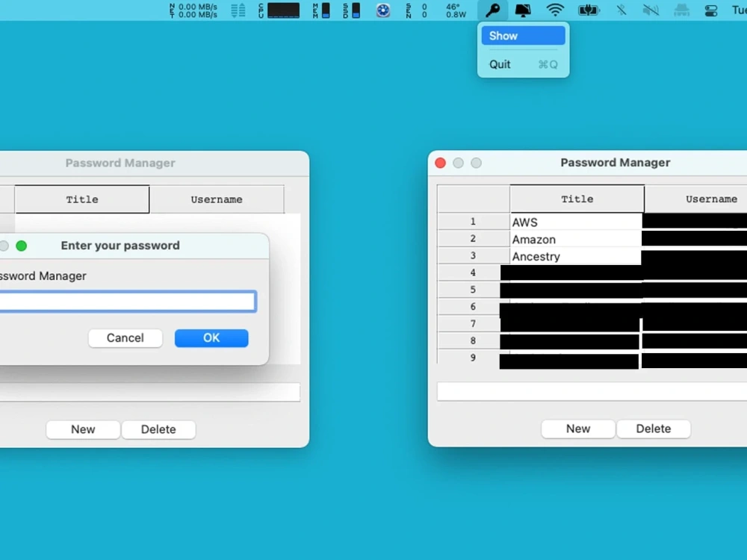Select the AWS entry
The image size is (747, 560).
pos(575,222)
